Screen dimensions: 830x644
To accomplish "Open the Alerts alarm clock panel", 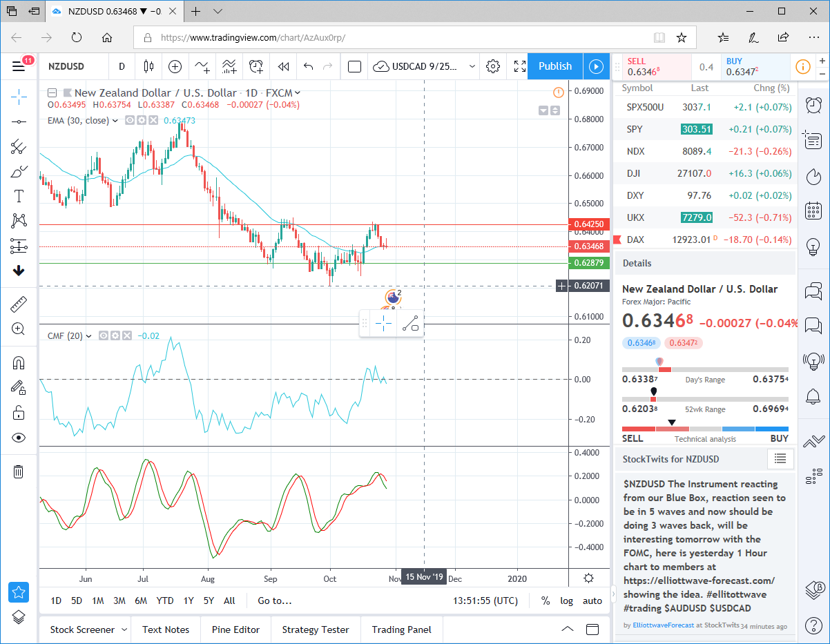I will click(x=813, y=105).
